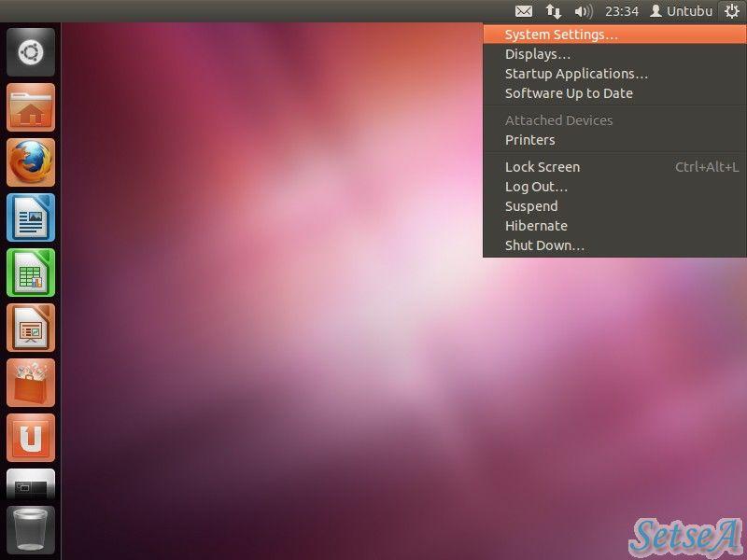Click the power gear session indicator
Screen dimensions: 747x560
pyautogui.click(x=732, y=11)
